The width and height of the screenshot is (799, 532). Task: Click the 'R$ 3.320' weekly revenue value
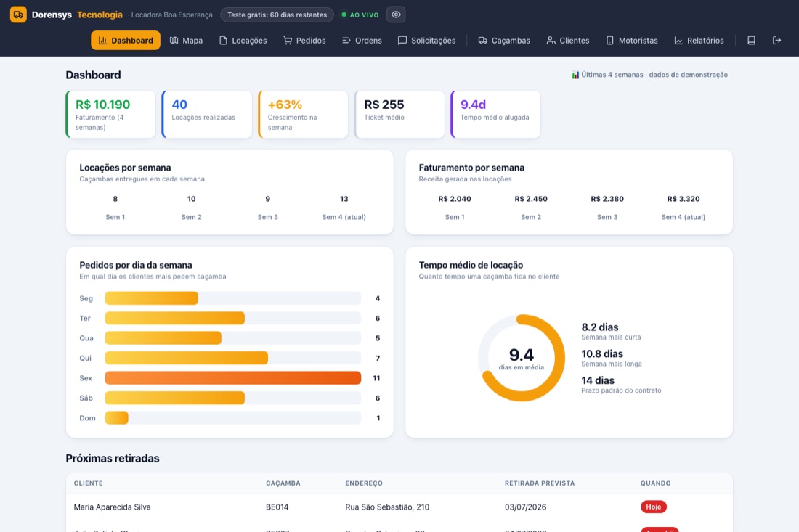pyautogui.click(x=684, y=199)
